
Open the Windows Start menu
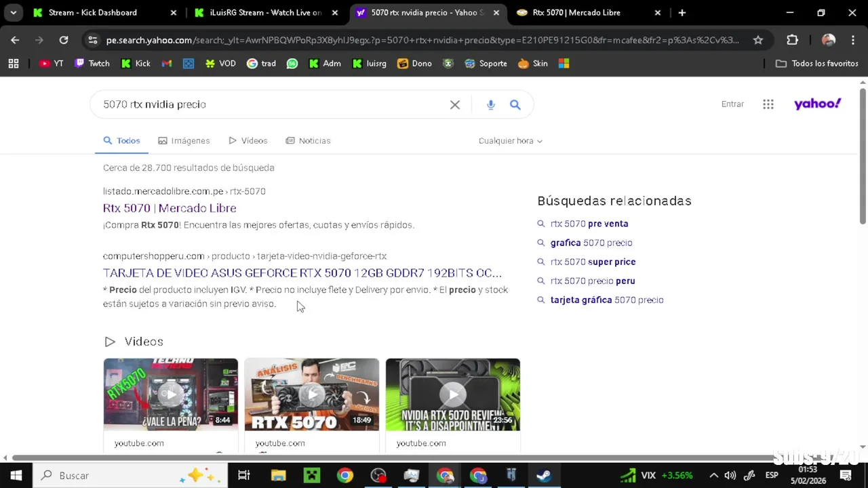point(16,475)
